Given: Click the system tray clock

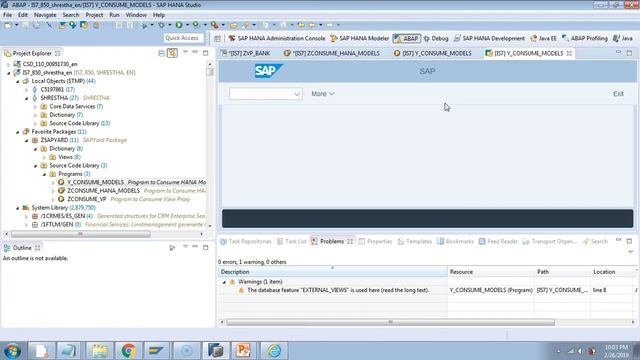Looking at the screenshot, I should pos(616,351).
